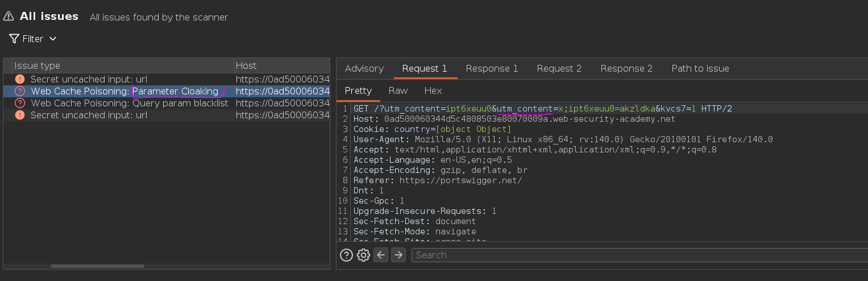Expand the Filter dropdown chevron
Viewport: 868px width, 281px height.
pyautogui.click(x=53, y=39)
